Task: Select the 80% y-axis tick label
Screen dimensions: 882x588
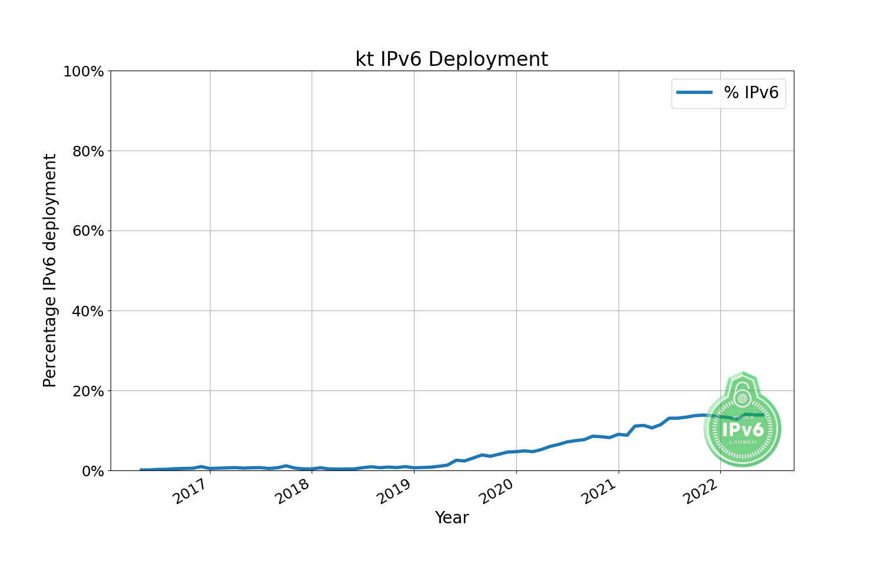Action: (87, 152)
